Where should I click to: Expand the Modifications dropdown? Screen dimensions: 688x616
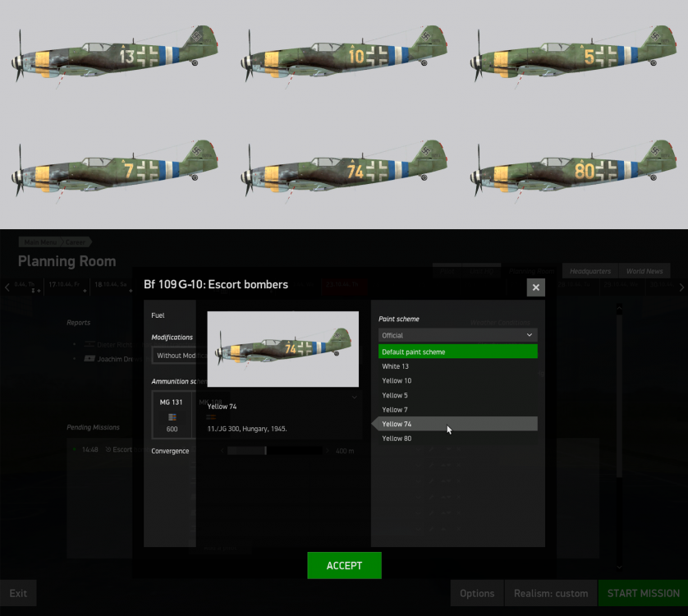click(x=172, y=356)
